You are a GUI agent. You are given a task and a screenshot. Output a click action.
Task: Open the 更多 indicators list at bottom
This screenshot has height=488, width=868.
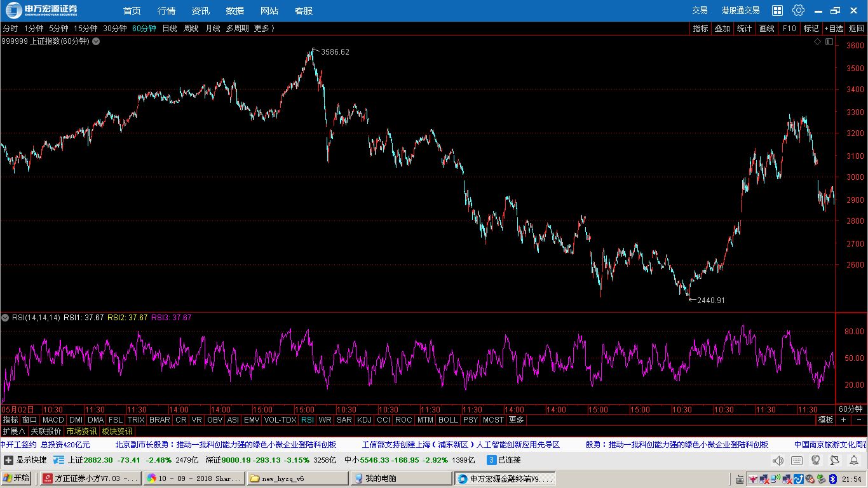tap(517, 420)
